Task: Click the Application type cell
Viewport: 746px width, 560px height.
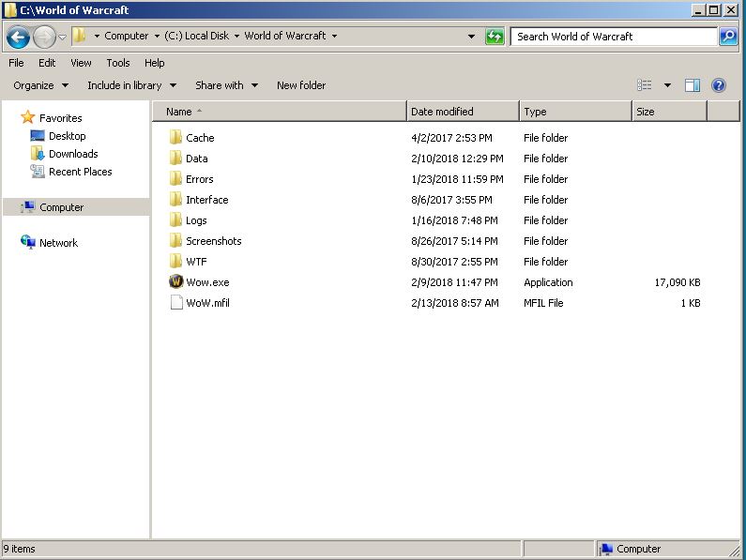Action: (x=548, y=282)
